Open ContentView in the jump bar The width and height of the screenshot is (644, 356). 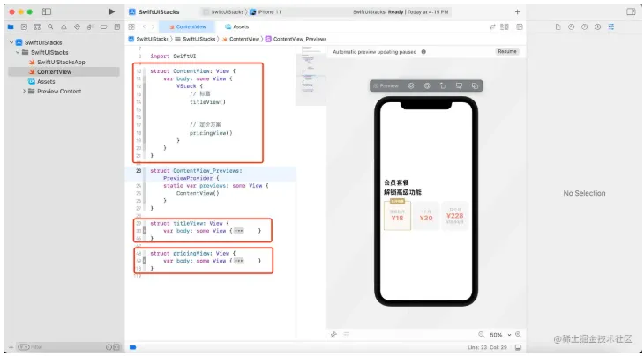click(241, 39)
